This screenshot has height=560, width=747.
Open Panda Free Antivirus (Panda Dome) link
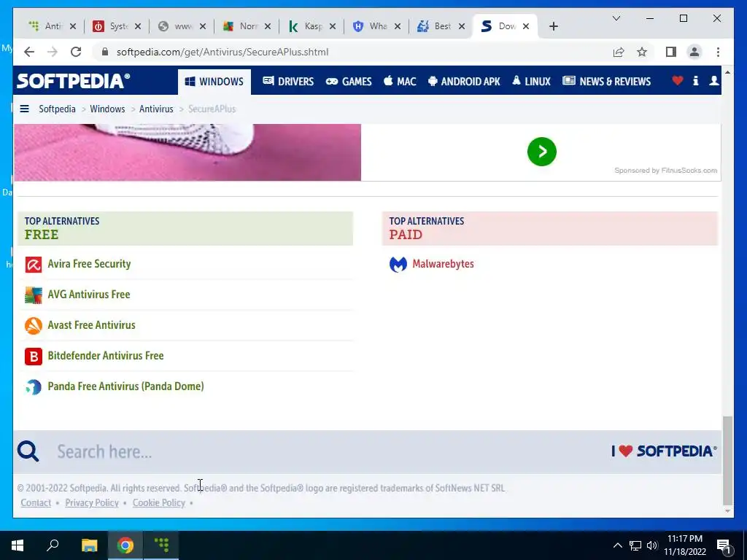click(125, 386)
